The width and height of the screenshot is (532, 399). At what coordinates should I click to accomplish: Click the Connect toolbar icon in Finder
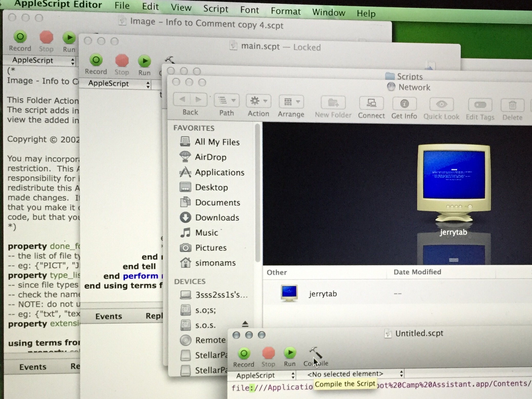(x=371, y=104)
